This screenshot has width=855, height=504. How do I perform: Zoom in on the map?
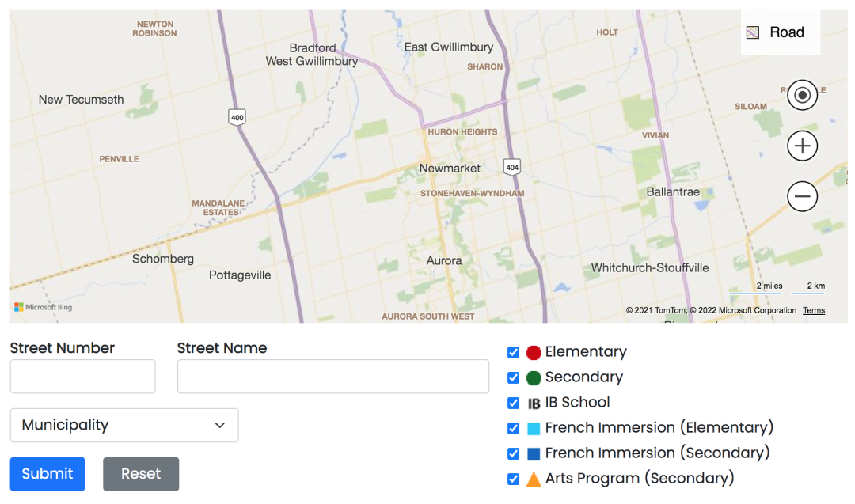click(802, 146)
